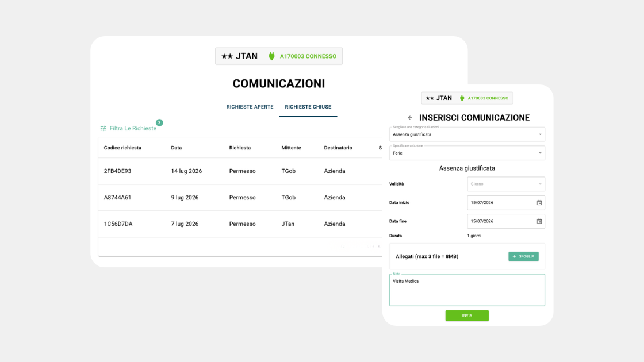Open the Ferie specification dropdown
The image size is (644, 362).
pyautogui.click(x=467, y=153)
